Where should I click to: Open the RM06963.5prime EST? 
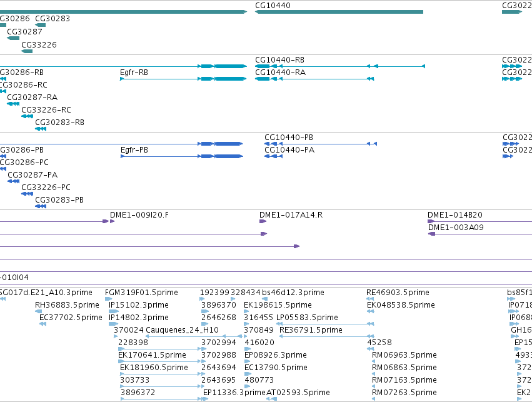coord(373,361)
